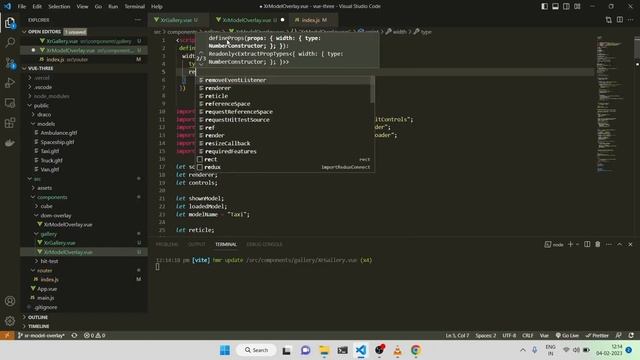Open errors and warnings status indicator
This screenshot has height=360, width=640.
pos(94,335)
